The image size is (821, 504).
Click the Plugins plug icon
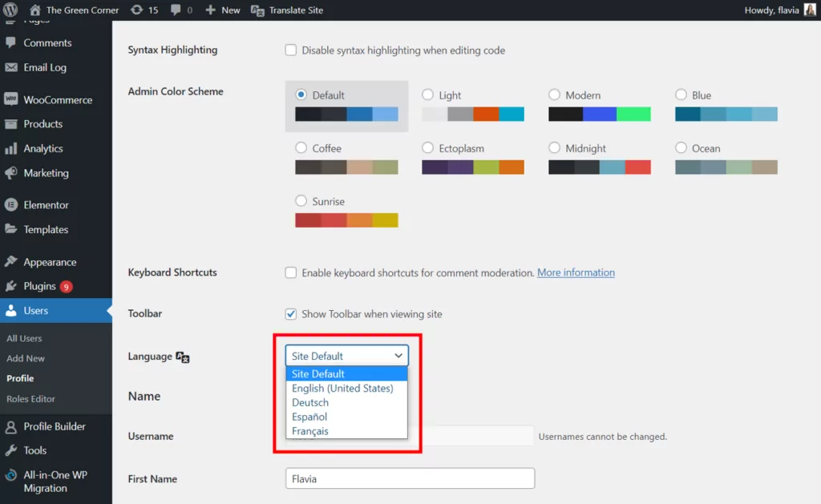[11, 286]
